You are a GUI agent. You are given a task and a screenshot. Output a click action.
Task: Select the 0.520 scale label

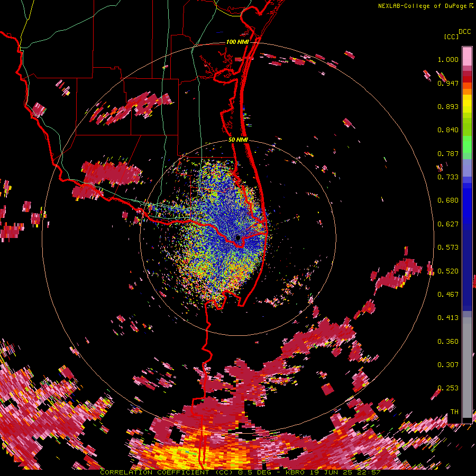tap(448, 271)
